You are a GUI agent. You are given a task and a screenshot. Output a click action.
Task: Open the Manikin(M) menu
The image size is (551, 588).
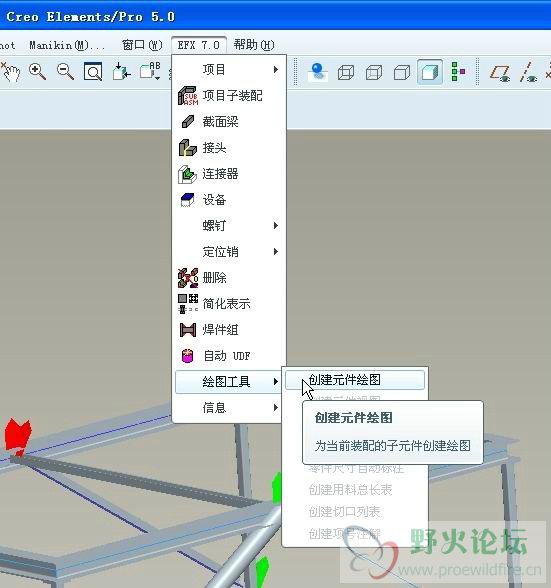tap(67, 45)
